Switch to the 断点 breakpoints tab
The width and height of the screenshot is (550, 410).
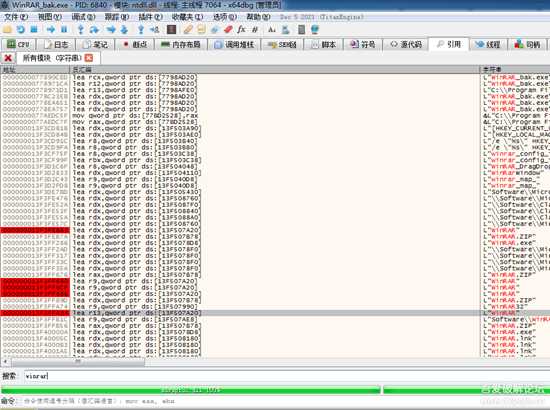click(x=135, y=45)
